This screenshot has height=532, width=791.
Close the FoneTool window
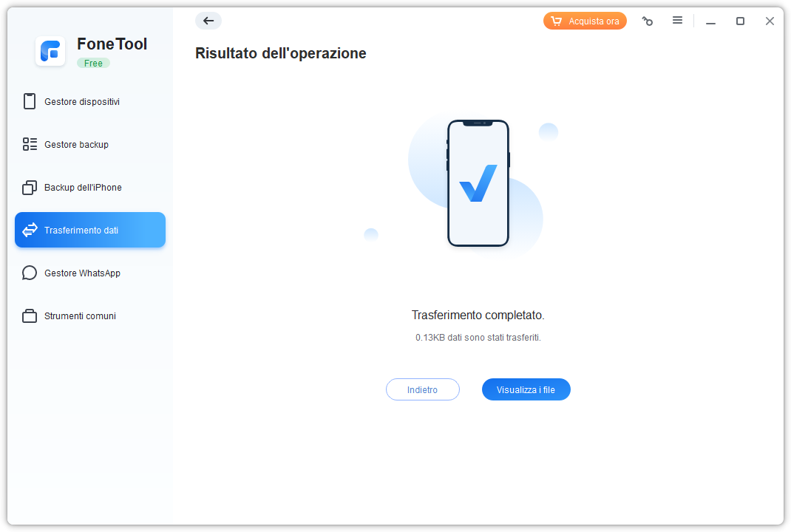(x=770, y=21)
